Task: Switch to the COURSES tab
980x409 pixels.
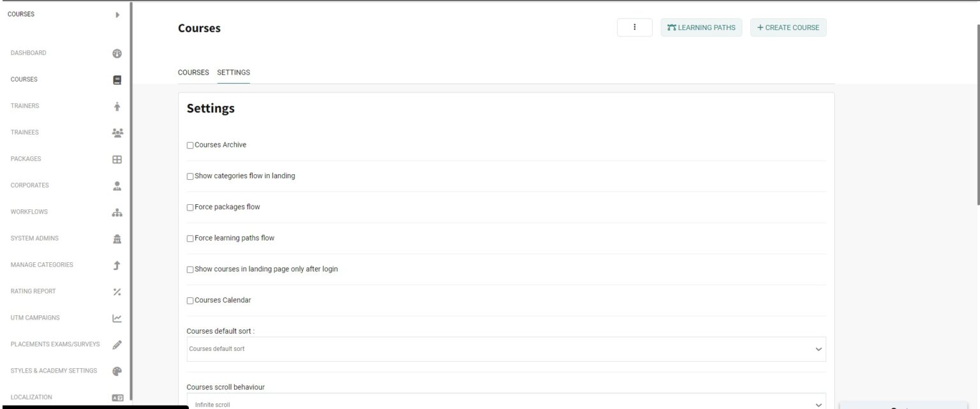Action: 193,72
